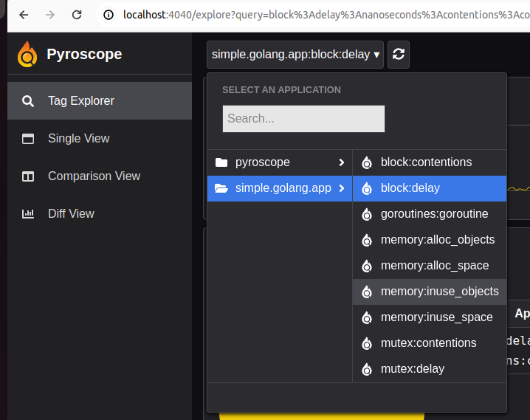Click the Pyroscope flame logo
The image size is (530, 420).
click(27, 54)
